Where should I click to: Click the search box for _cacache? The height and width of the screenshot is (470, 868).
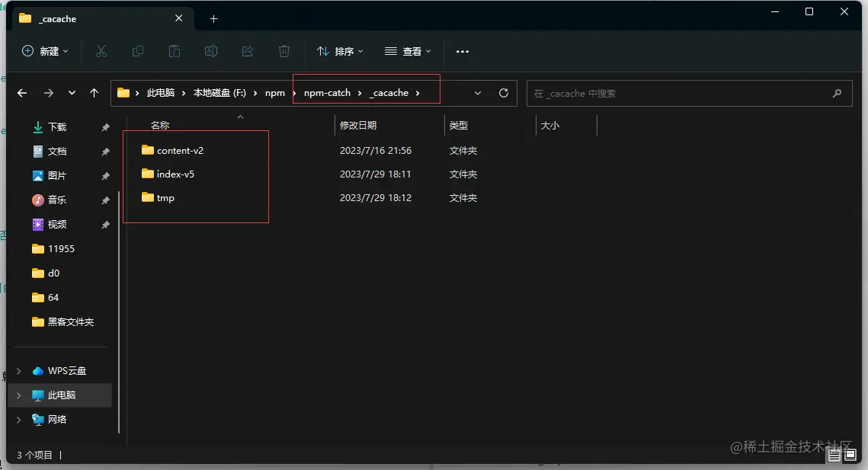pyautogui.click(x=678, y=93)
